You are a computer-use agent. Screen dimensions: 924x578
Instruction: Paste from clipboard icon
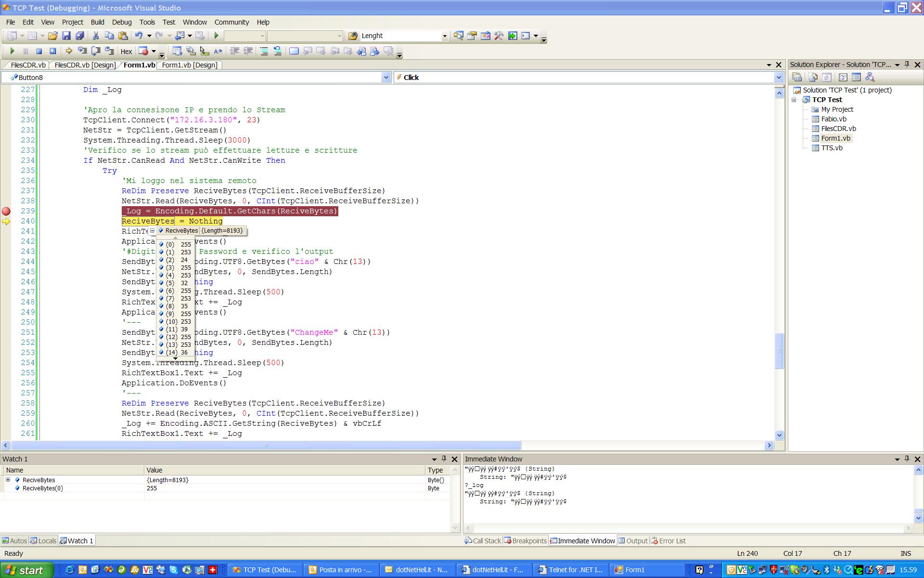tap(123, 36)
